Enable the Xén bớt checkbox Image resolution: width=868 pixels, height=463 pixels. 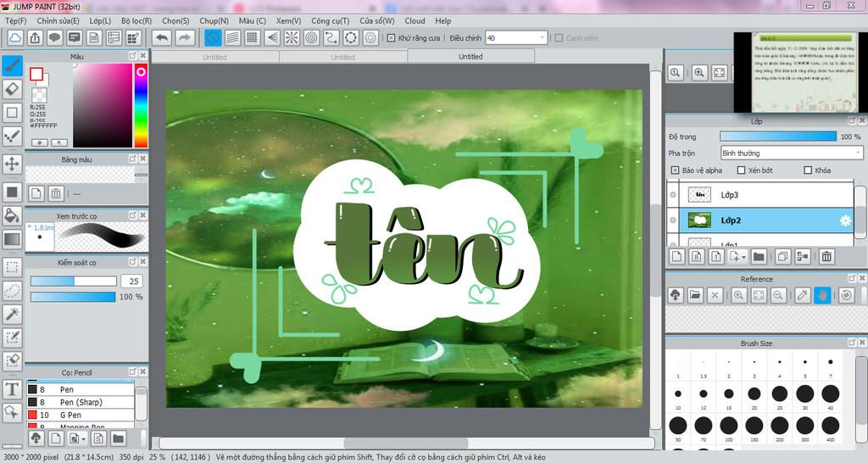[741, 170]
